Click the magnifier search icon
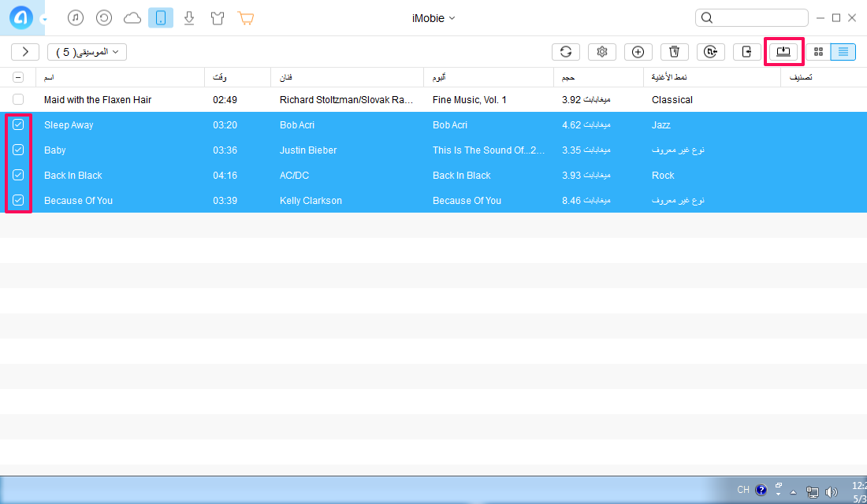 click(x=707, y=17)
